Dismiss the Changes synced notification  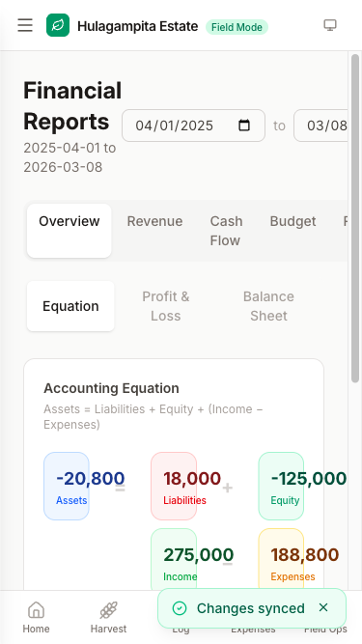coord(323,607)
